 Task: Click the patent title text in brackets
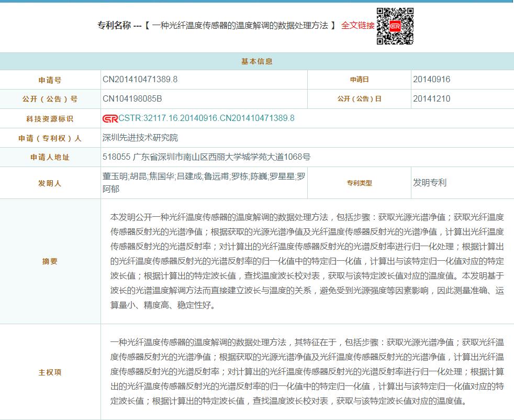[x=240, y=25]
